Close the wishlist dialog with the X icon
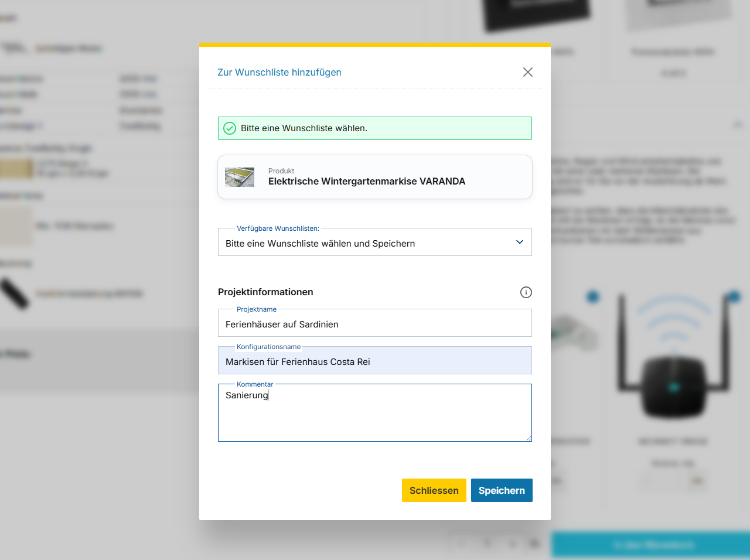Viewport: 750px width, 560px height. coord(528,72)
